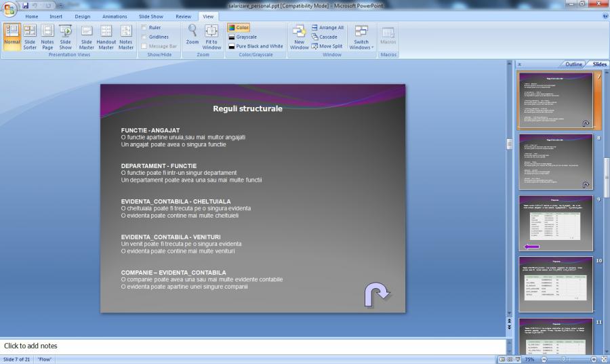Switch to the Animations ribbon tab

click(x=114, y=16)
